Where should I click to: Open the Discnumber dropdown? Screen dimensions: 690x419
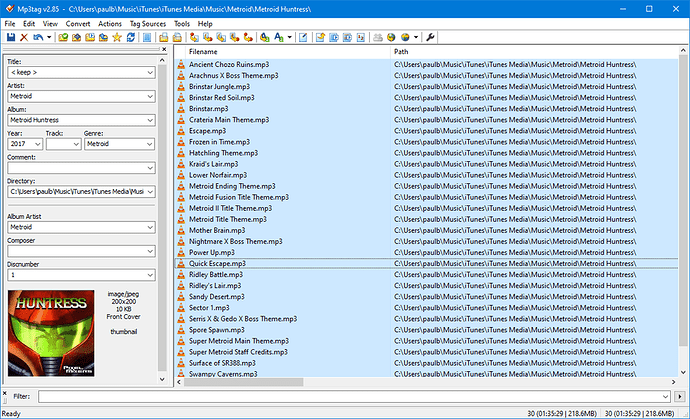pyautogui.click(x=150, y=274)
